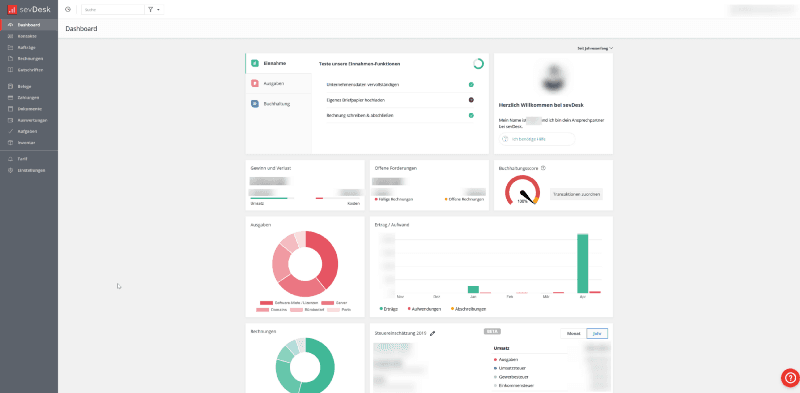This screenshot has width=800, height=393.
Task: Toggle the Abschreibungen chart legend
Action: tap(468, 309)
